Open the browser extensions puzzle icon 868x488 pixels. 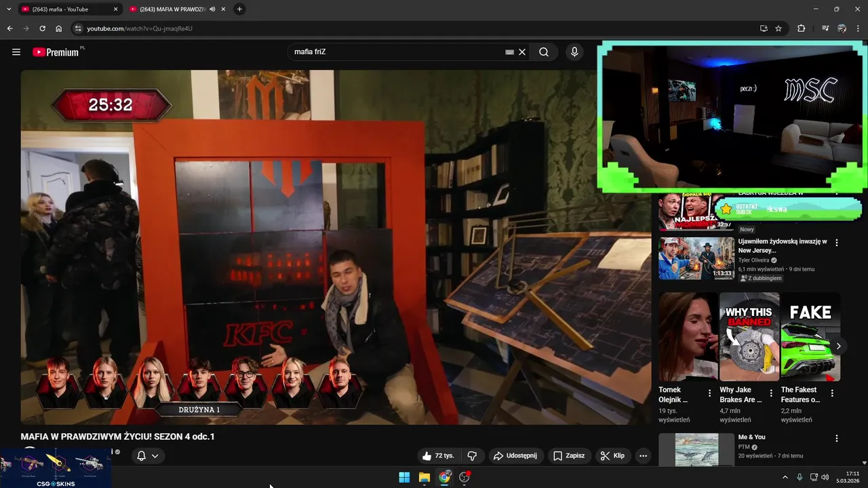click(x=802, y=28)
